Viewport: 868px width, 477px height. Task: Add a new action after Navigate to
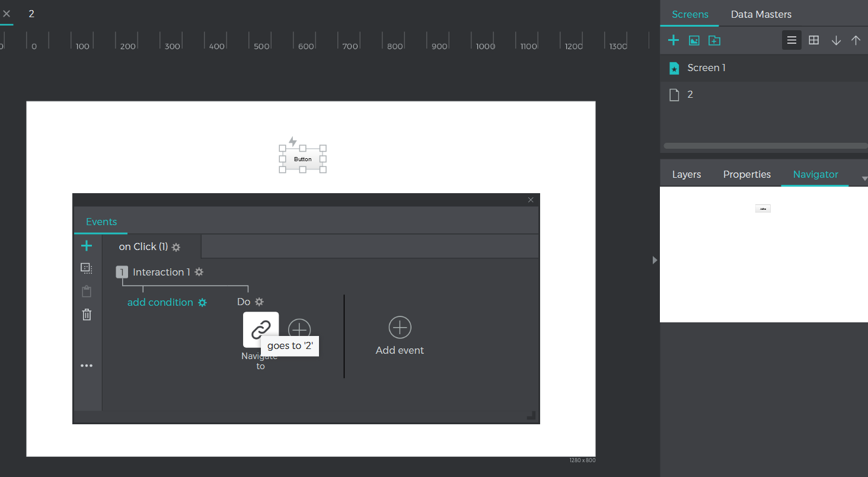[299, 329]
